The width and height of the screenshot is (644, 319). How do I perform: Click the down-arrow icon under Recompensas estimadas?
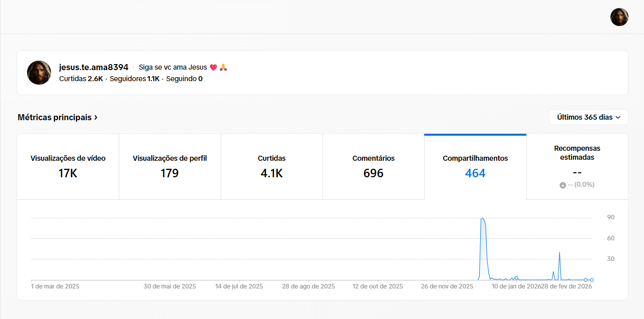[563, 185]
